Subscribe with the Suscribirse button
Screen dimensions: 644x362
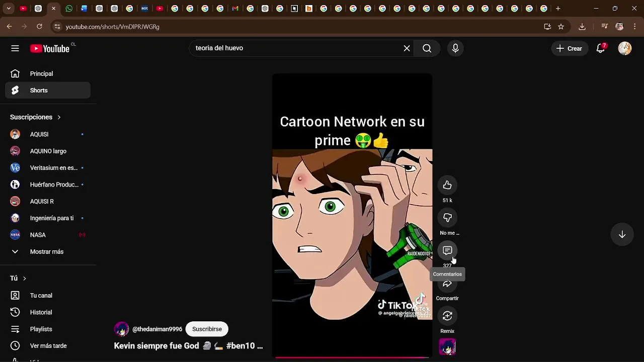pyautogui.click(x=207, y=329)
